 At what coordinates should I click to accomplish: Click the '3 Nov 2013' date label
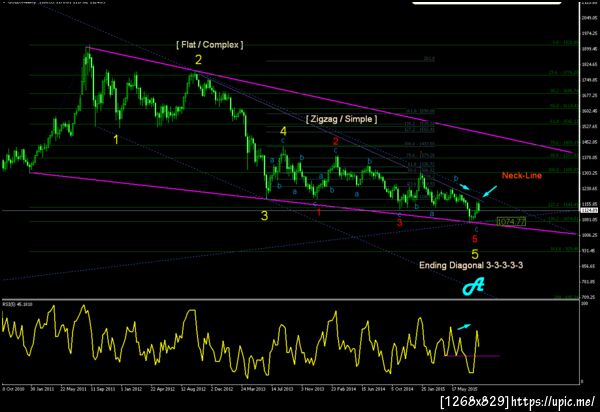pos(312,389)
